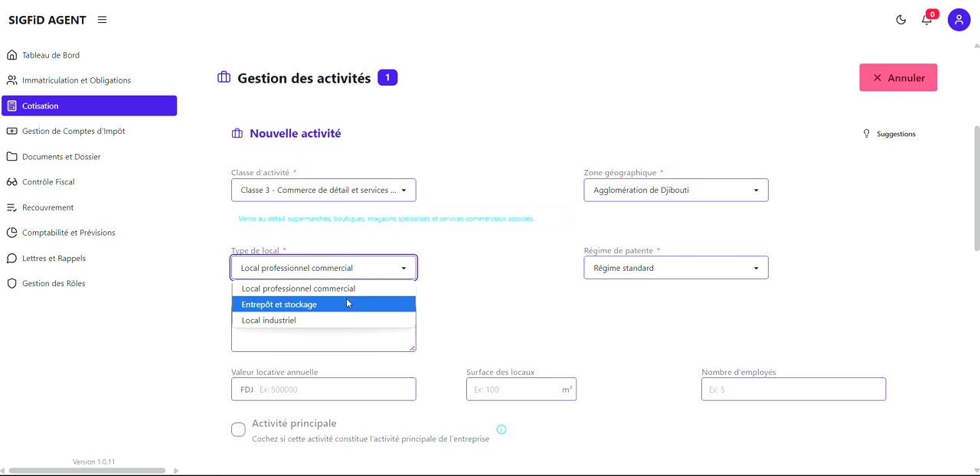Click the info icon beside Activité principale
The width and height of the screenshot is (980, 476).
click(x=501, y=429)
